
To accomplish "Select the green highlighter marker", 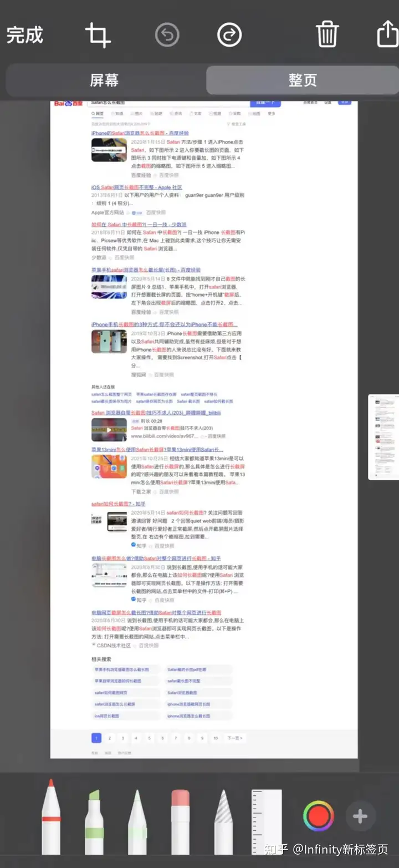I will click(x=94, y=821).
